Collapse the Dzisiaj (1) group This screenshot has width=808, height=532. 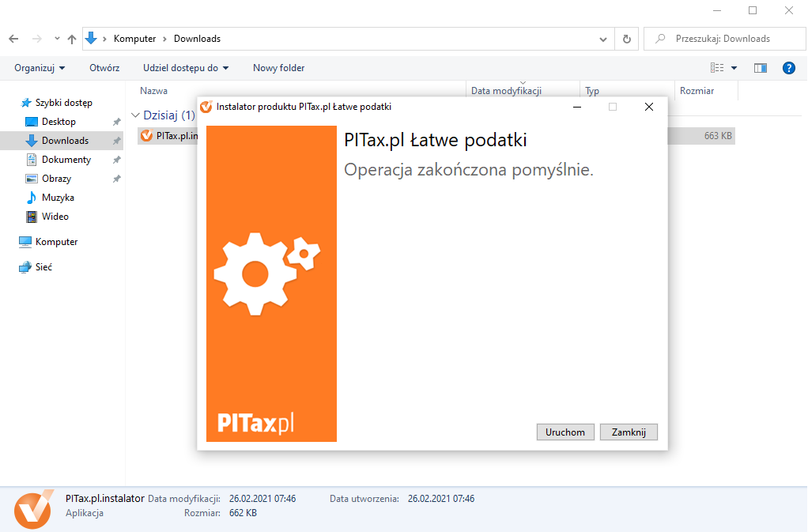pyautogui.click(x=135, y=115)
